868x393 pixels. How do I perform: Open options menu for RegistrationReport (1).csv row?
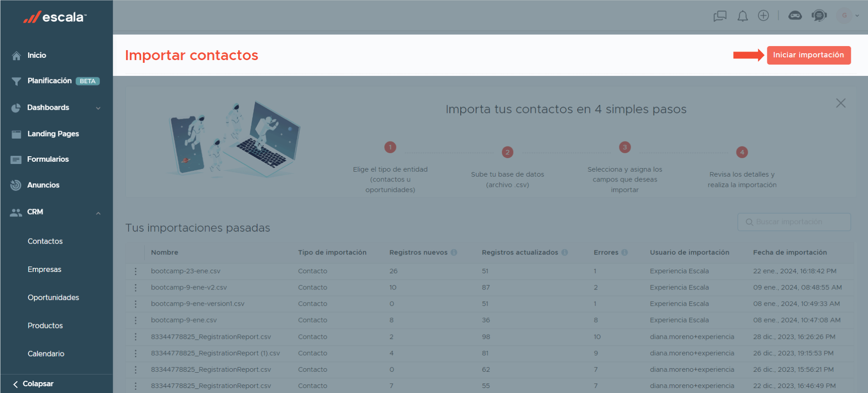click(135, 353)
